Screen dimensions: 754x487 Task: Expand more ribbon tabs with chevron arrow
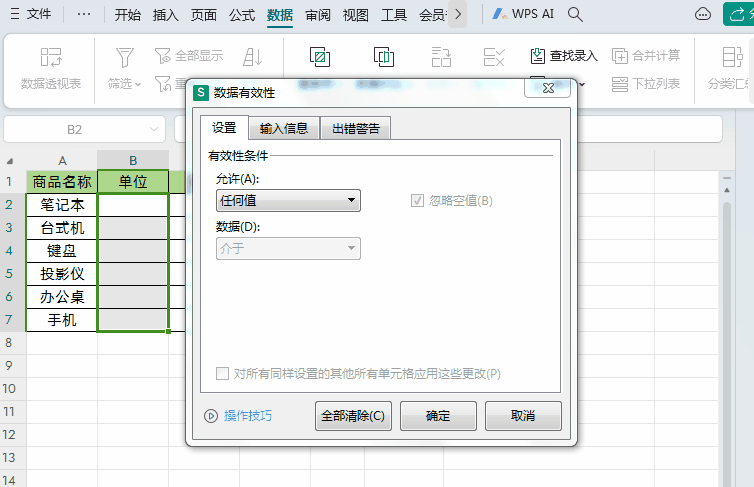point(458,14)
